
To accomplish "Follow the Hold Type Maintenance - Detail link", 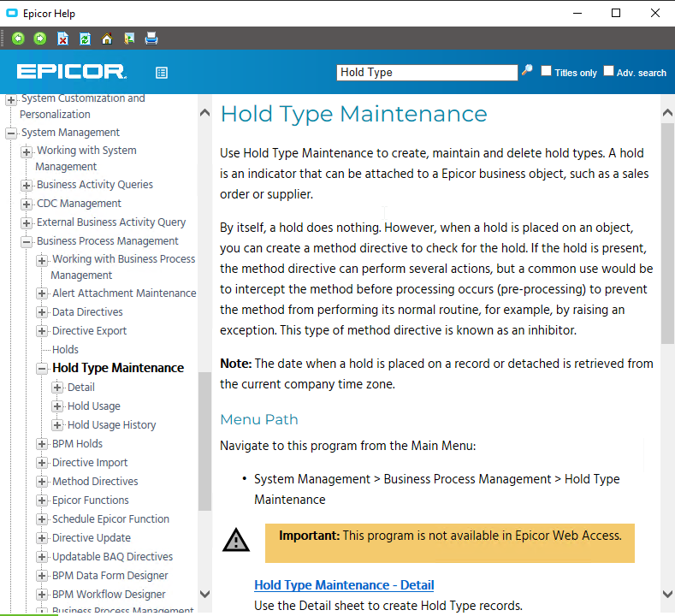I will 344,585.
